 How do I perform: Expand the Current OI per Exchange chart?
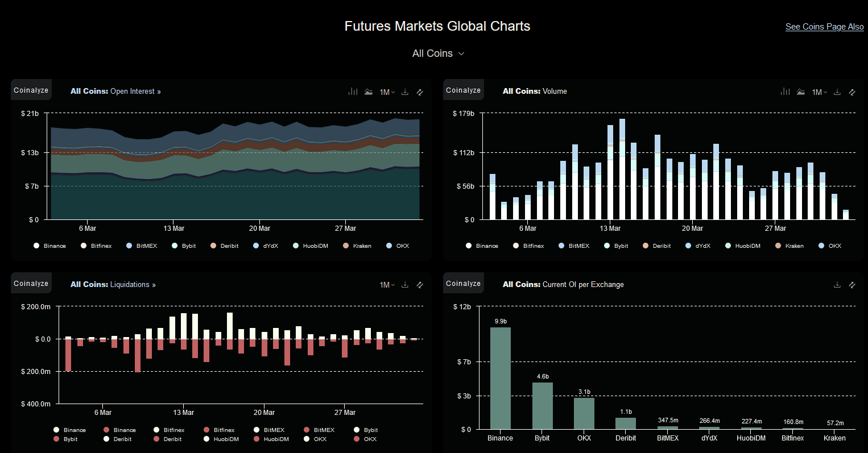852,285
